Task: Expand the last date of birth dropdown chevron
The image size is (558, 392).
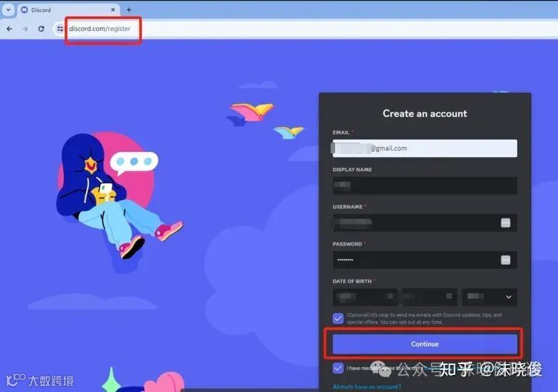Action: (508, 297)
